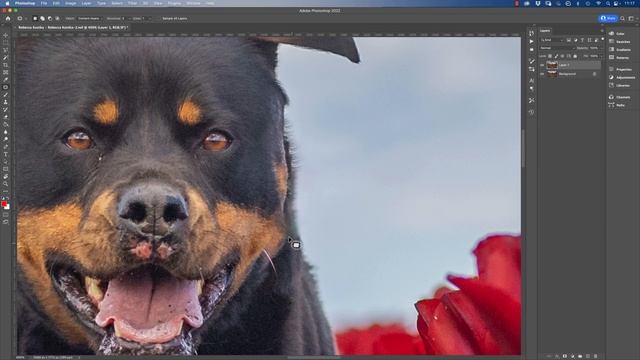Open the Properties panel icon
The image size is (640, 360).
point(611,69)
